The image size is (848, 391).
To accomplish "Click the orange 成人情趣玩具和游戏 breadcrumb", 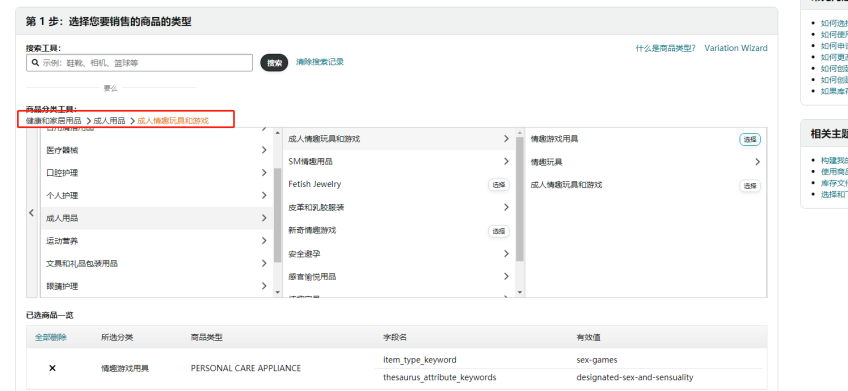I will 173,121.
